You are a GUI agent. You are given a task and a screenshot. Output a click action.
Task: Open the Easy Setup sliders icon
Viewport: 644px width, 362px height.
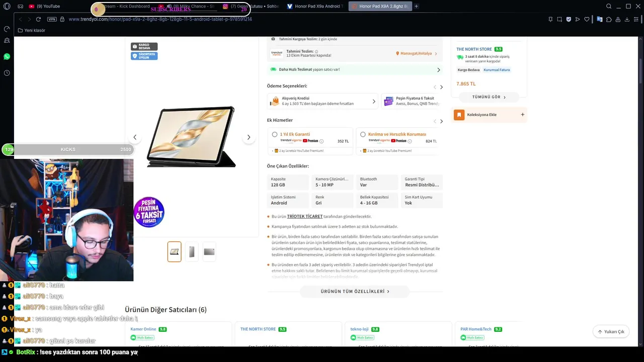tap(636, 19)
